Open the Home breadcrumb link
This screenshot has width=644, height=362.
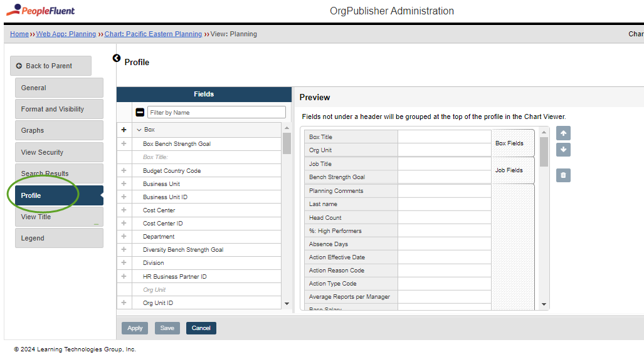(18, 34)
